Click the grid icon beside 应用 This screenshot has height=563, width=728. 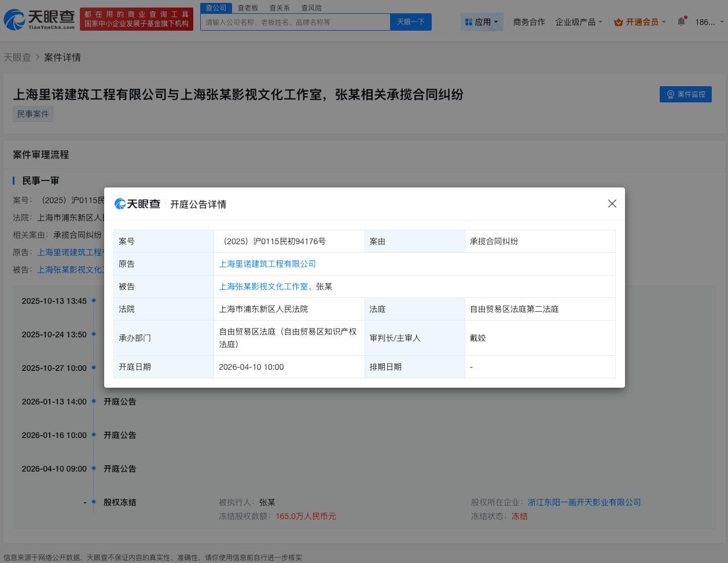(x=469, y=21)
